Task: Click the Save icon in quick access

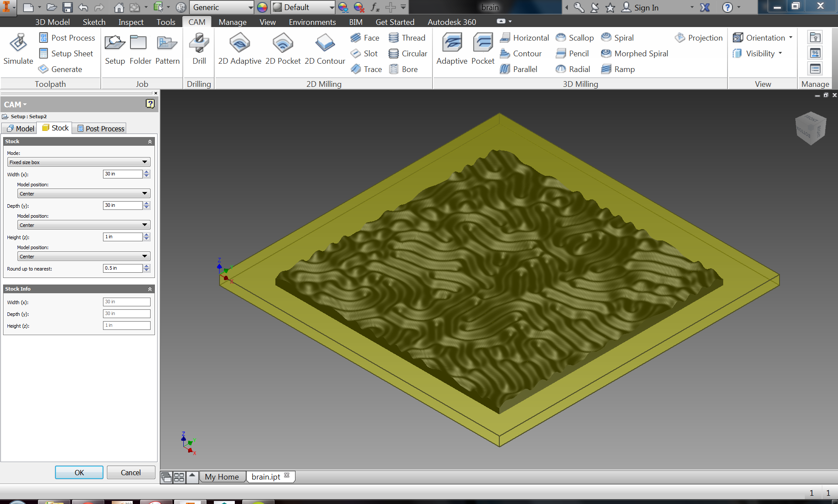Action: [x=67, y=7]
